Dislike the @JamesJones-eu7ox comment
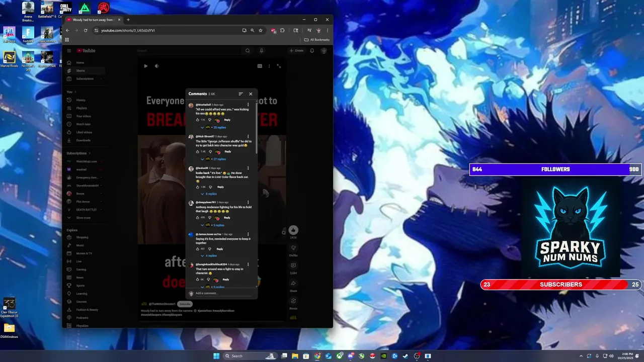Image resolution: width=644 pixels, height=362 pixels. (x=209, y=249)
